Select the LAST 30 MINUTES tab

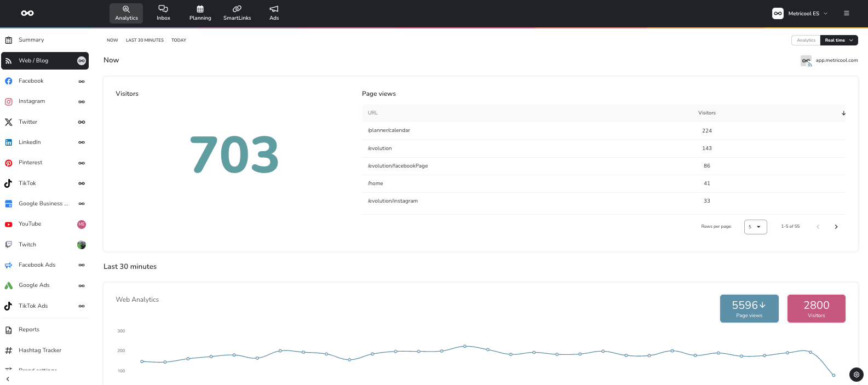(145, 41)
